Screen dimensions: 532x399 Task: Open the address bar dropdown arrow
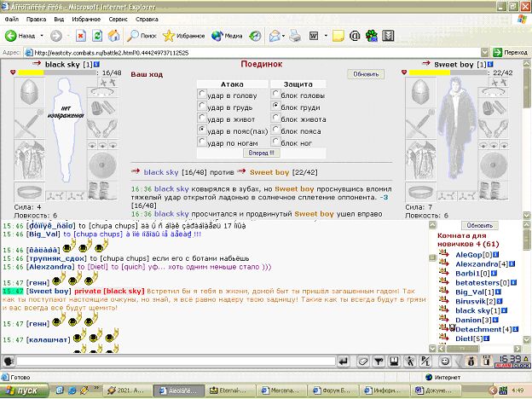[485, 53]
